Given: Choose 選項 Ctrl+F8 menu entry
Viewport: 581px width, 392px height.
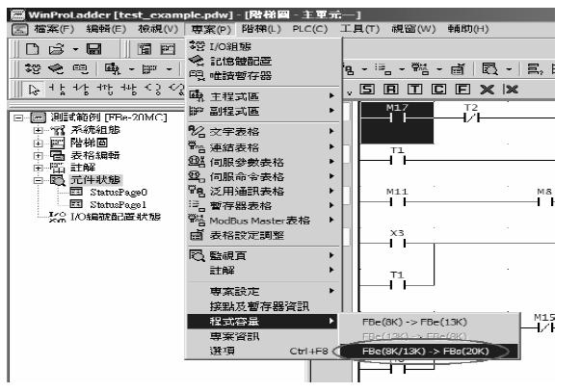Looking at the screenshot, I should pos(263,351).
